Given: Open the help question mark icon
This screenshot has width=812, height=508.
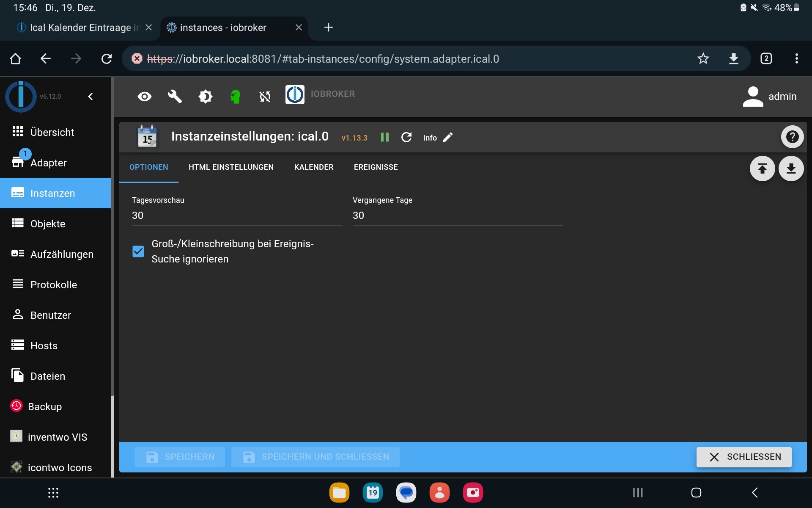Looking at the screenshot, I should tap(792, 137).
